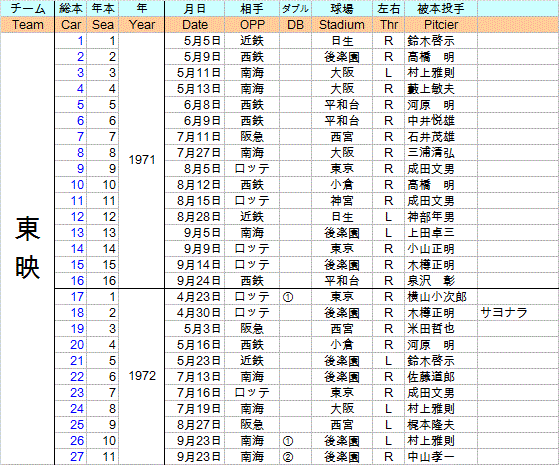Click career number 10
The height and width of the screenshot is (465, 559).
coord(77,185)
